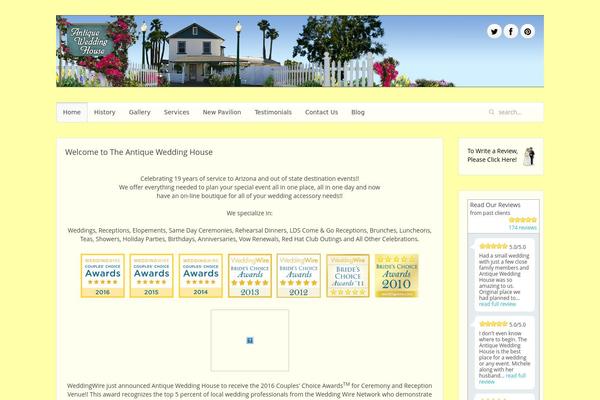The image size is (600, 400).
Task: Open the 2015 Couples' Choice Awards badge
Action: click(x=152, y=276)
